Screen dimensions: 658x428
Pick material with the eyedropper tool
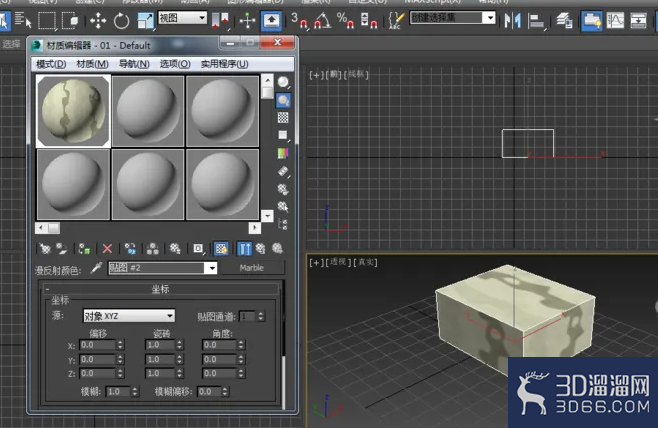coord(96,268)
